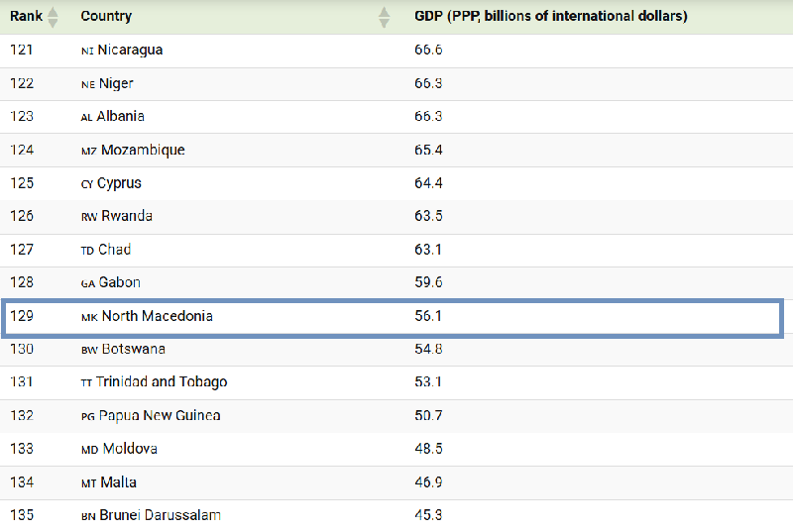Image resolution: width=793 pixels, height=532 pixels.
Task: Click the sort arrows beside Country header
Action: 385,17
